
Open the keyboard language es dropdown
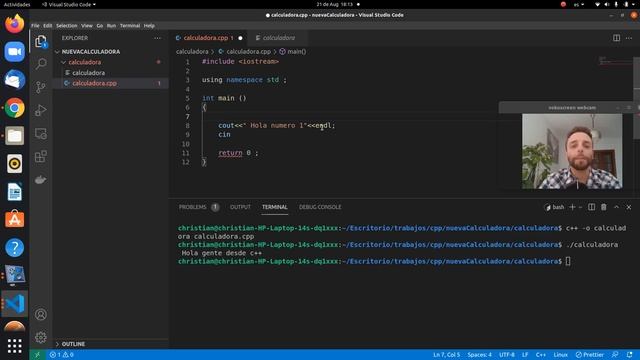click(x=579, y=4)
